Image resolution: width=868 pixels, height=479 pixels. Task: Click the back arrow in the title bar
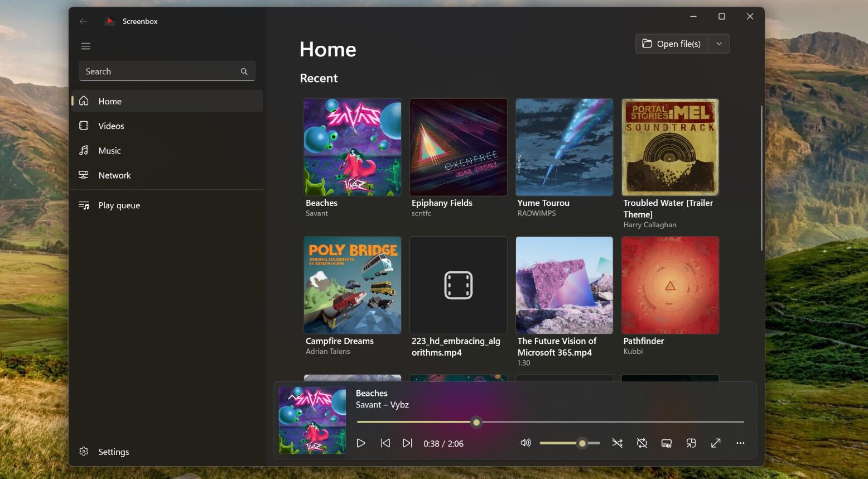click(x=83, y=21)
